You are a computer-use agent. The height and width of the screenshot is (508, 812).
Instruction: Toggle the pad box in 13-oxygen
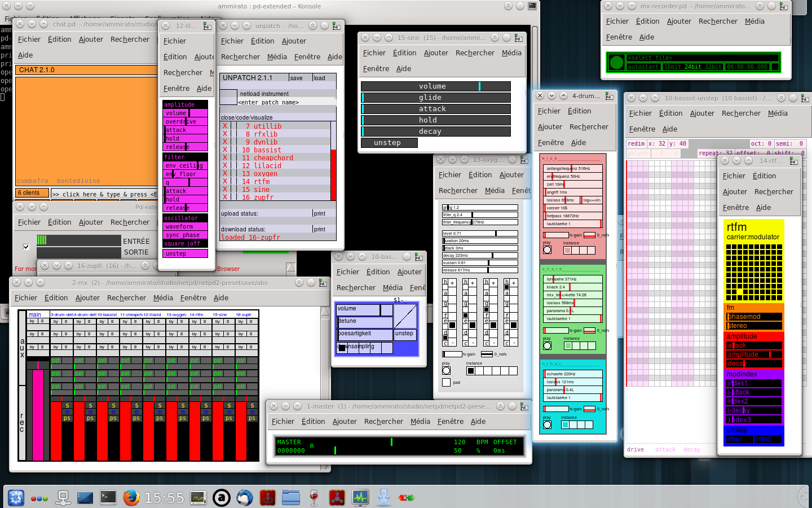447,383
